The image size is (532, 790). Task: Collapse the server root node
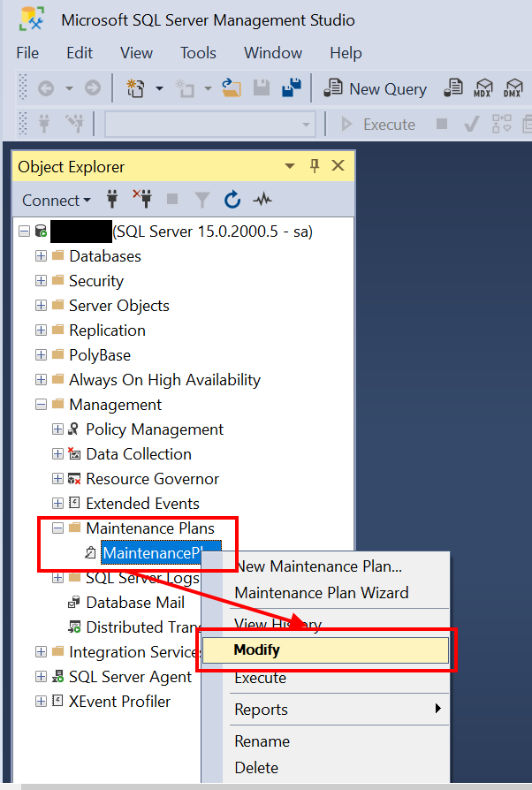(x=24, y=232)
